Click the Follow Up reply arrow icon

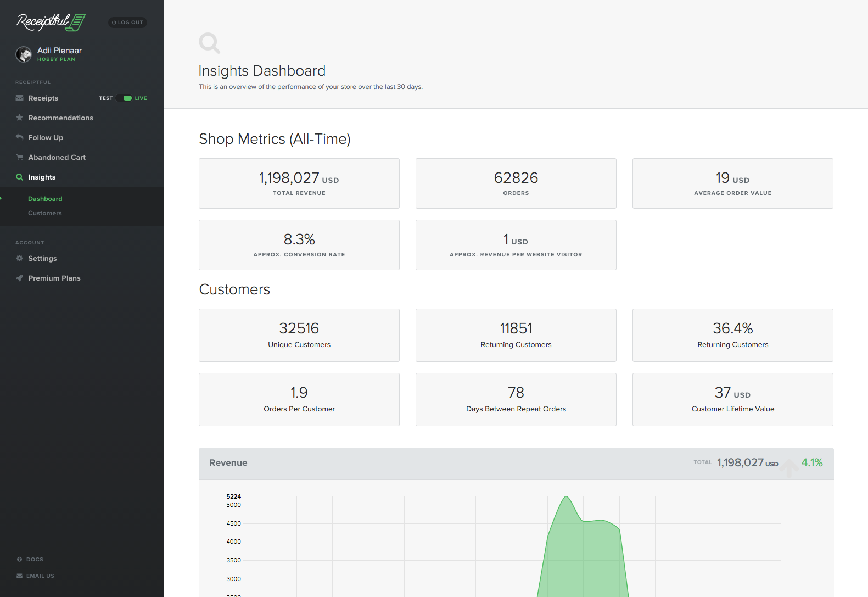[x=19, y=137]
